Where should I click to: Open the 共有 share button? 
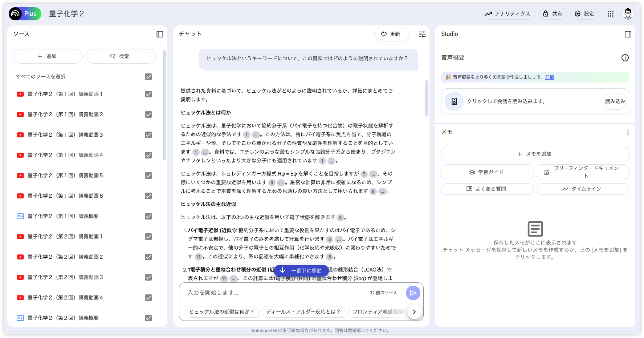point(553,14)
